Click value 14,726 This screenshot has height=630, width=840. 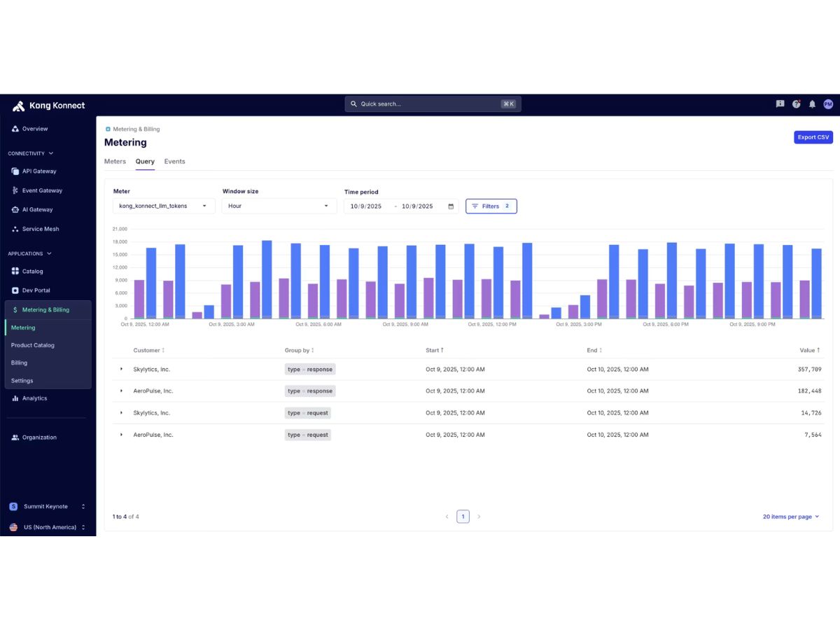click(812, 413)
